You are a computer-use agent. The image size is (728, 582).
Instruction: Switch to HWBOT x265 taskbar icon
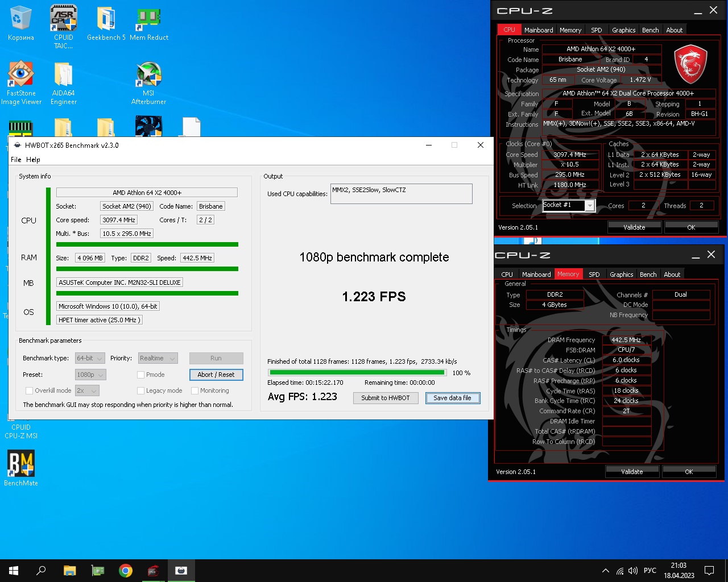click(x=181, y=571)
